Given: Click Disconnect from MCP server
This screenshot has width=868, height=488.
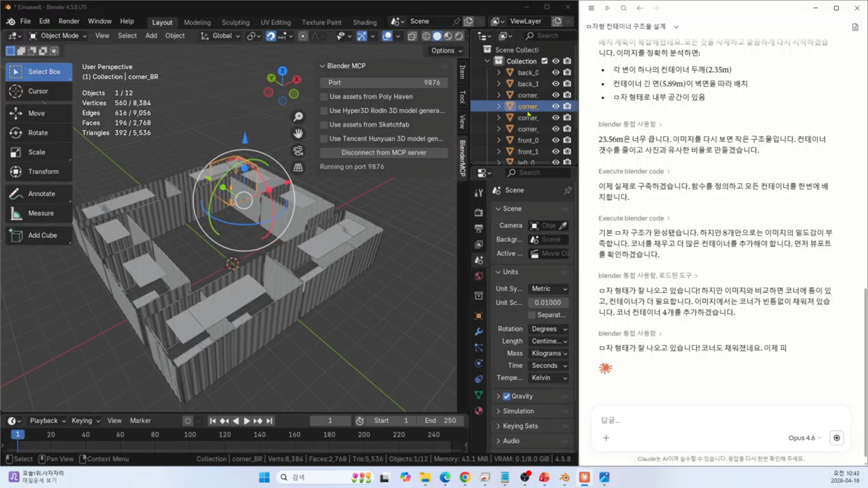Looking at the screenshot, I should [384, 153].
